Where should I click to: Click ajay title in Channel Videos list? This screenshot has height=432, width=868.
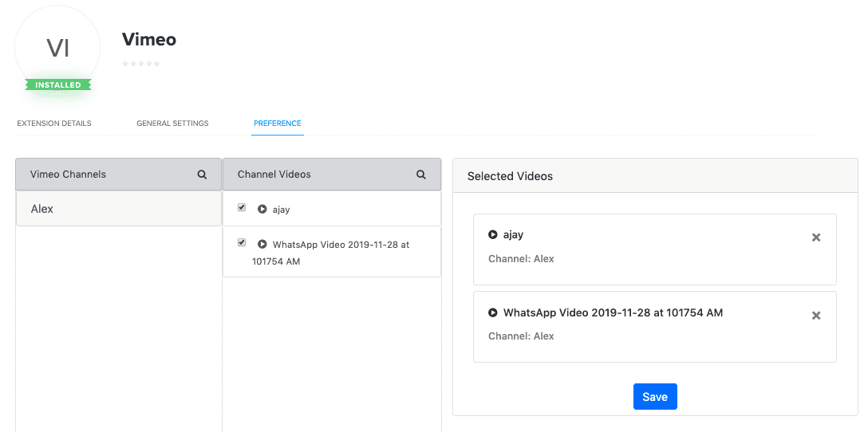click(281, 210)
